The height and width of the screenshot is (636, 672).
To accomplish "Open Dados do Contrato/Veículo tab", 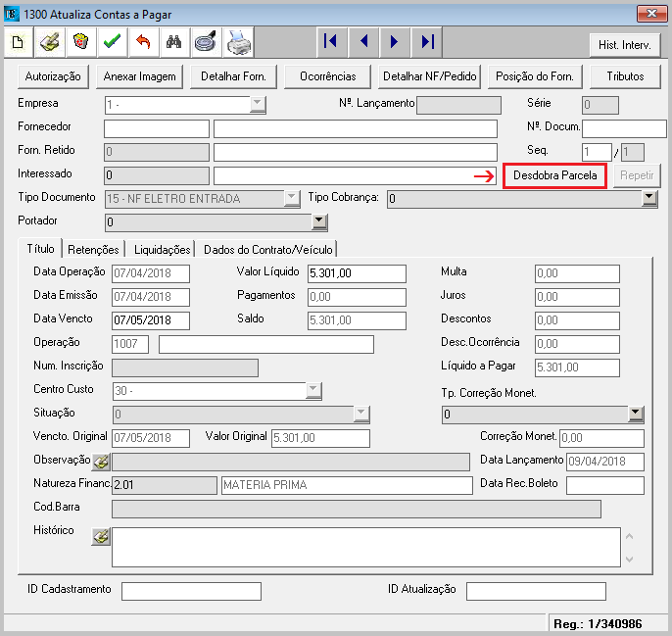I will click(x=267, y=250).
